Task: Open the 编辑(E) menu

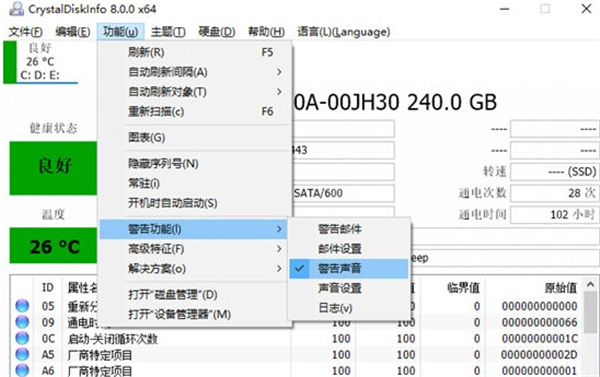Action: point(73,32)
